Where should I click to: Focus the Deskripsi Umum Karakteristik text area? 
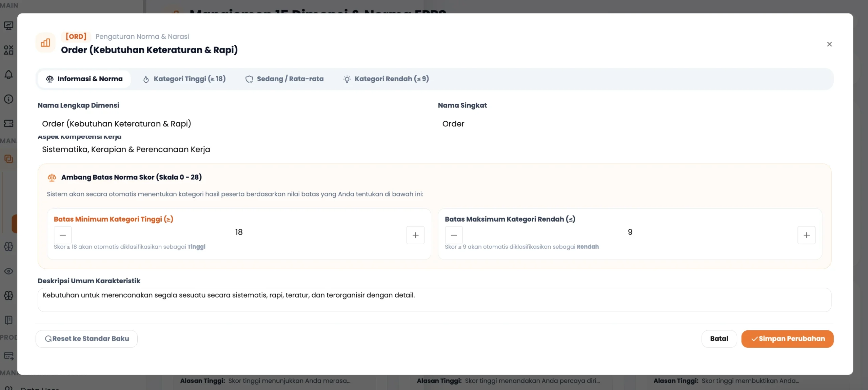coord(434,300)
